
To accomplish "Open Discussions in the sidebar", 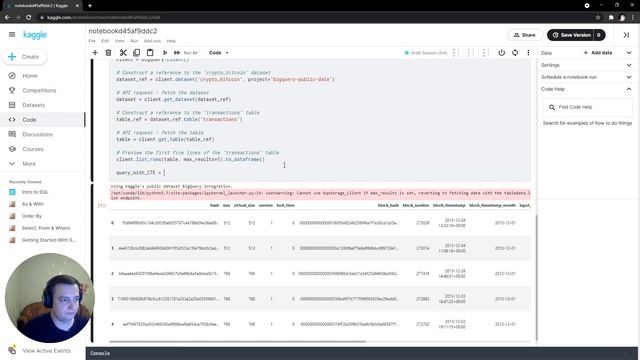I will (x=37, y=134).
